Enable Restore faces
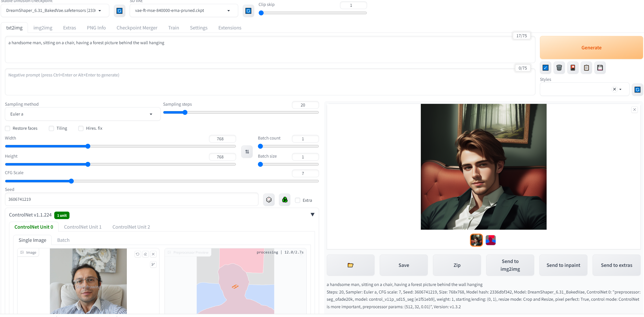 (x=7, y=128)
